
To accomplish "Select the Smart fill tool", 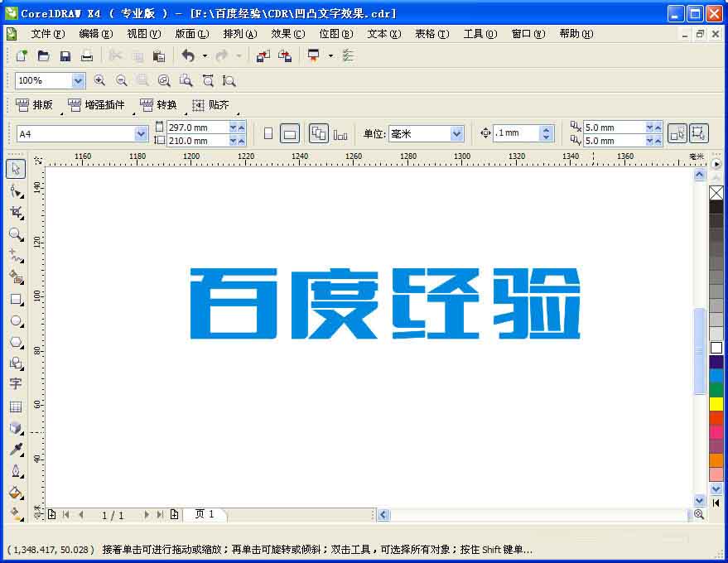I will pyautogui.click(x=16, y=277).
